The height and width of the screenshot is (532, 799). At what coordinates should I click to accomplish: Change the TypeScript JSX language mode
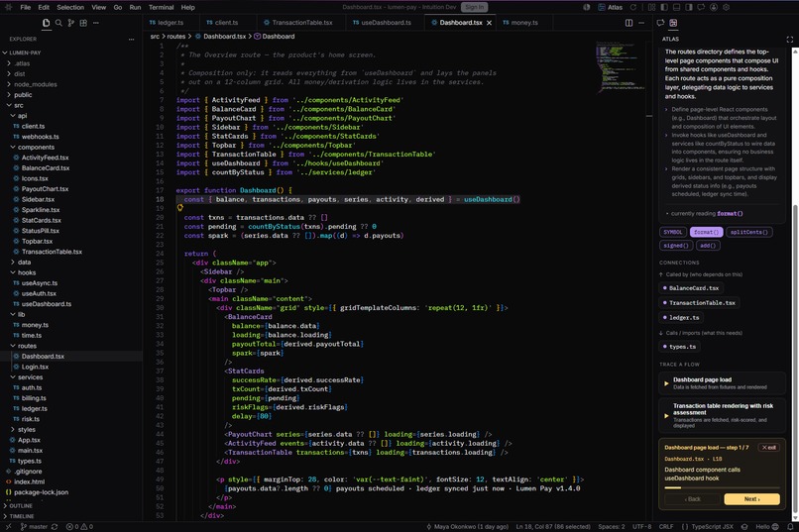[712, 526]
